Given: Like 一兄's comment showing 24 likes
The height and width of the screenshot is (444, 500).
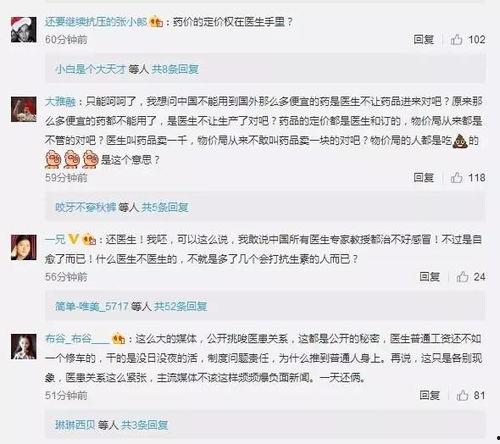Looking at the screenshot, I should coord(462,277).
